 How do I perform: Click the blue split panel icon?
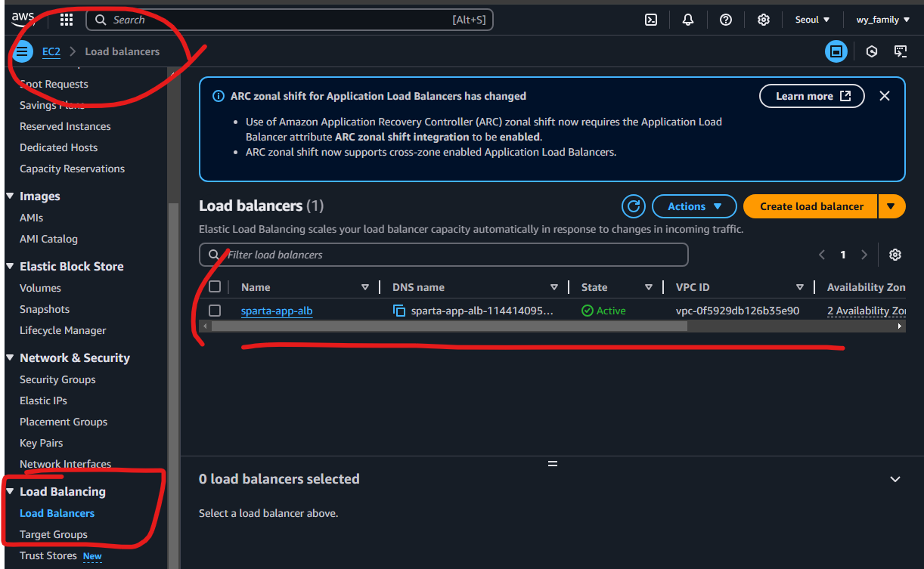(836, 51)
